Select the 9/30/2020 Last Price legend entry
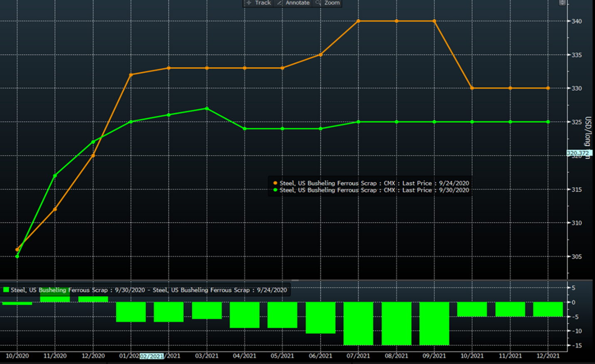This screenshot has width=595, height=364. click(x=374, y=190)
